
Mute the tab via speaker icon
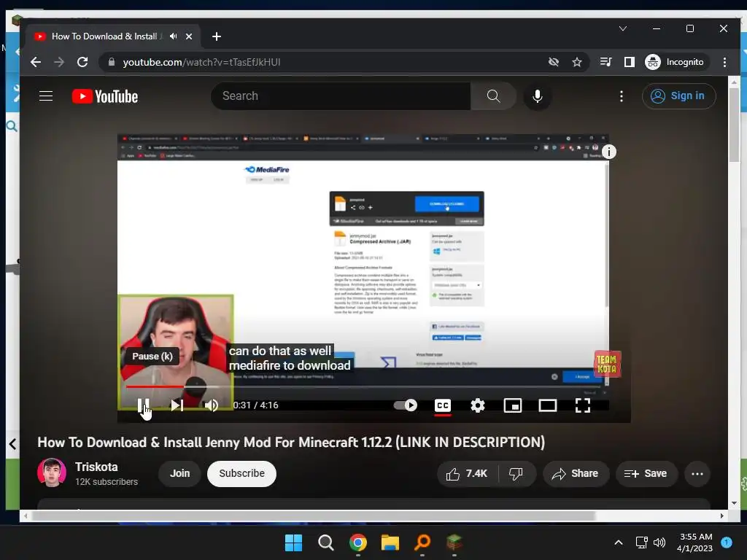pos(174,36)
